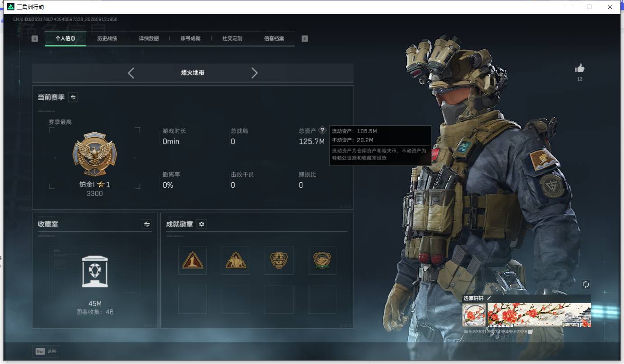Click the 不动资产: 20.2M tooltip line
Image resolution: width=624 pixels, height=364 pixels.
pos(353,140)
